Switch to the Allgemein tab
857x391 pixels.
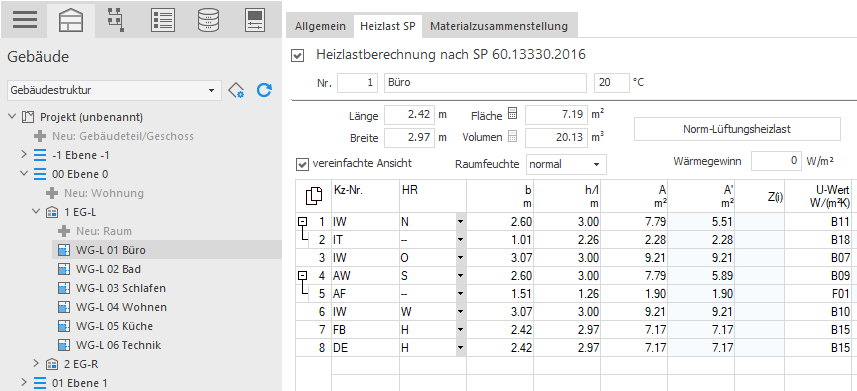pos(320,26)
